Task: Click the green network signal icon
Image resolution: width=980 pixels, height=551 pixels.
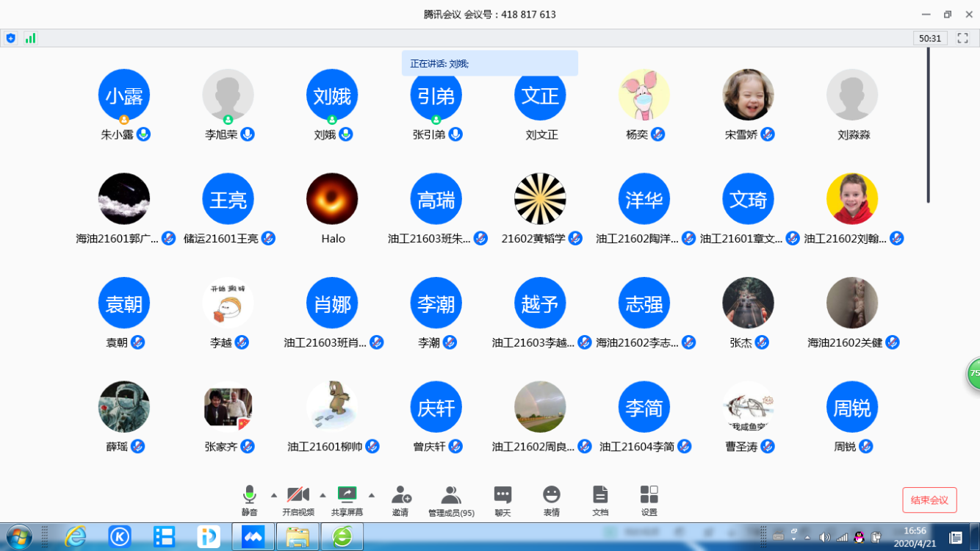Action: pos(30,38)
